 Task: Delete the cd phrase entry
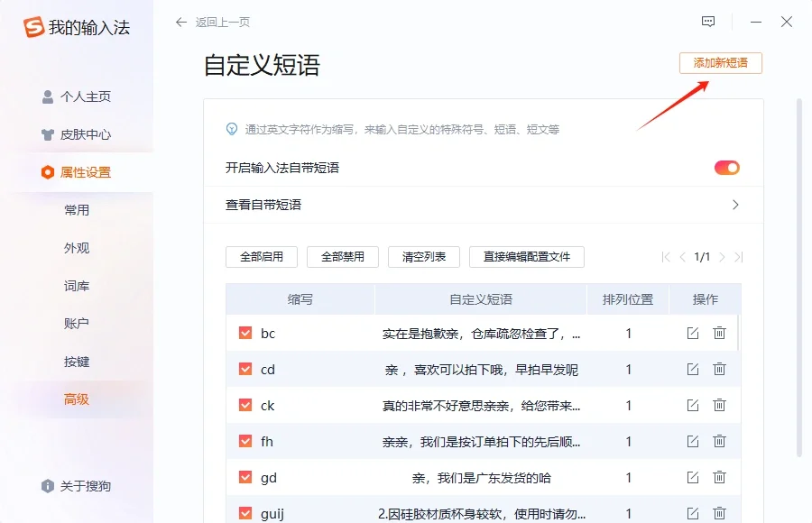[x=719, y=369]
